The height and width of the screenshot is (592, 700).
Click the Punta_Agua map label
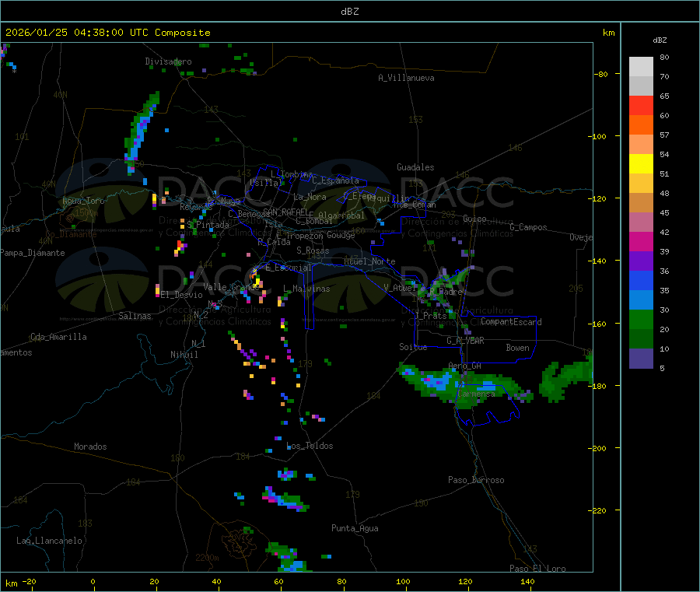pyautogui.click(x=355, y=528)
